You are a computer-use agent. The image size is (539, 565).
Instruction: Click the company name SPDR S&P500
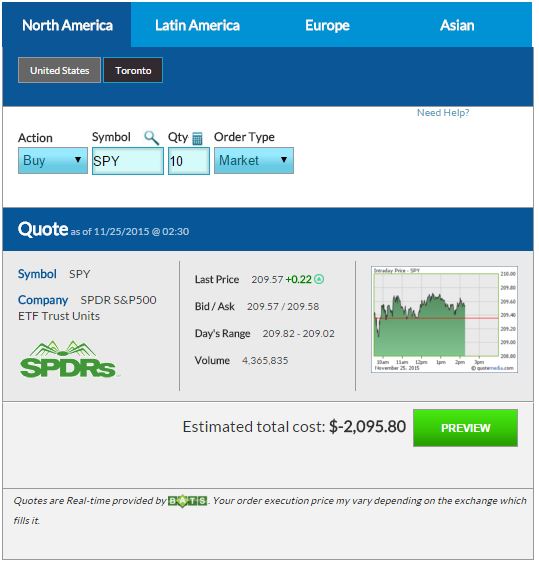click(x=118, y=300)
